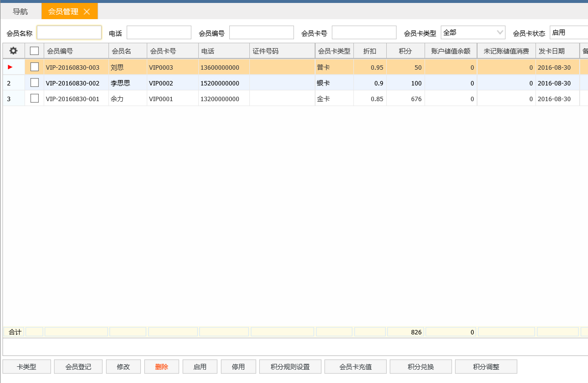Open the 会员卡状态 dropdown showing 启用

coord(572,32)
